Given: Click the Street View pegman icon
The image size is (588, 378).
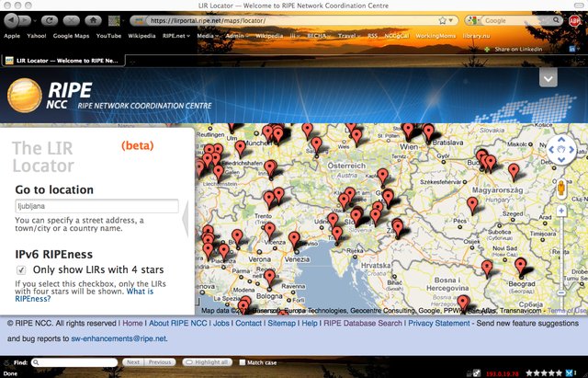Looking at the screenshot, I should coord(561,189).
